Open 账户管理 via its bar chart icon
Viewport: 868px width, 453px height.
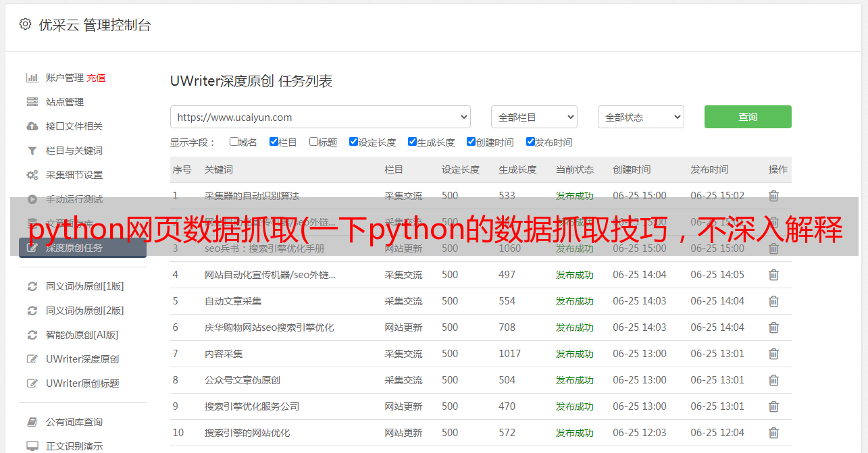32,78
